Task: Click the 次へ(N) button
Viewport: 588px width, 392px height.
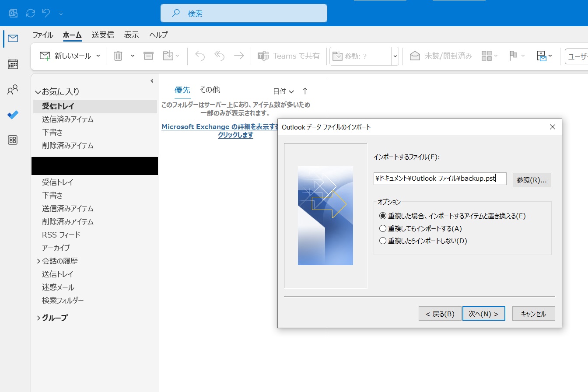Action: [483, 314]
